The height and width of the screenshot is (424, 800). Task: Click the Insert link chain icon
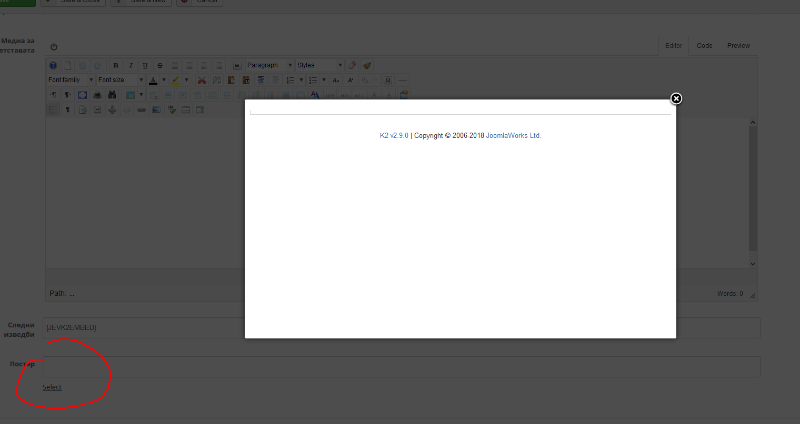tap(141, 110)
